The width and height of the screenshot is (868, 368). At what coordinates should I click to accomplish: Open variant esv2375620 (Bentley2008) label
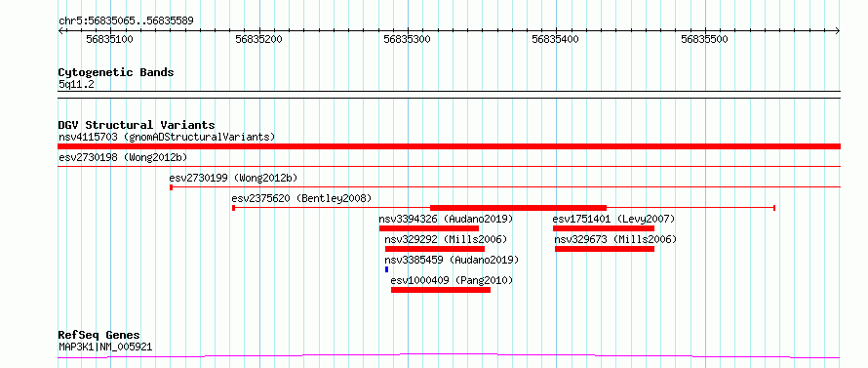(301, 198)
